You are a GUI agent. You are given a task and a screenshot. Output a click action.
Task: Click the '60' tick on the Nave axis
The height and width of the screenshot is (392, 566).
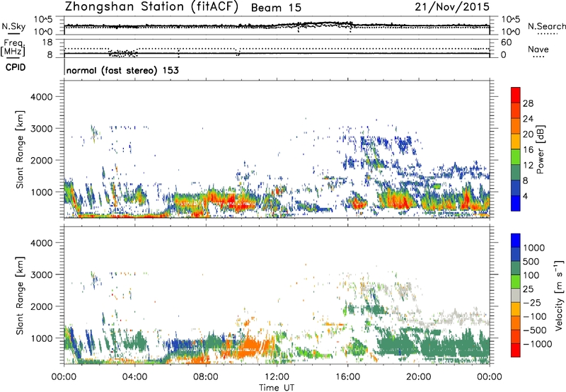coord(506,42)
